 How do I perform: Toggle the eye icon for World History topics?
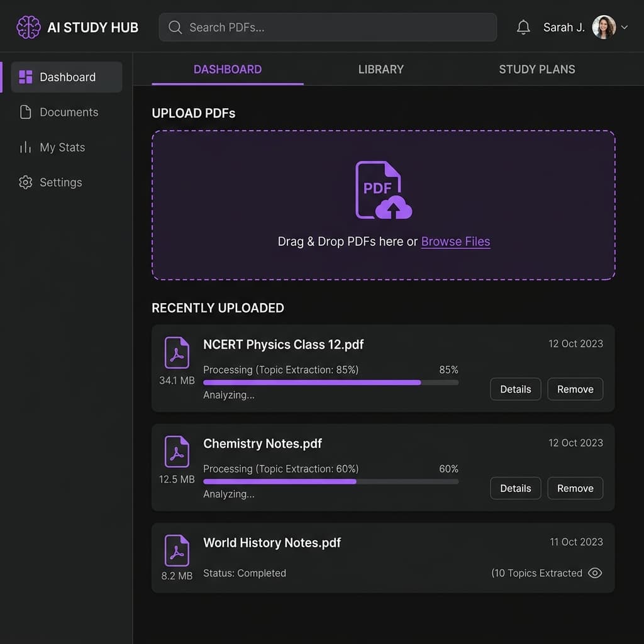594,573
